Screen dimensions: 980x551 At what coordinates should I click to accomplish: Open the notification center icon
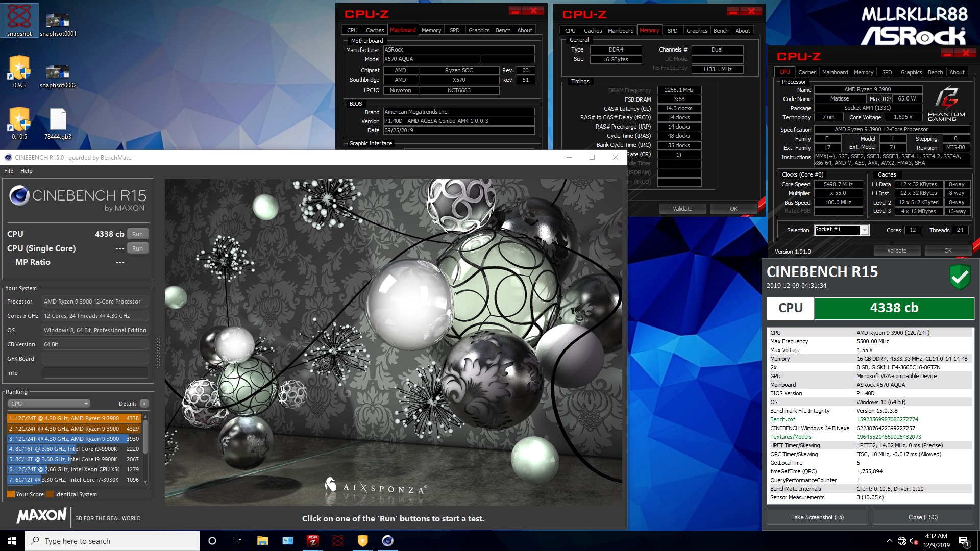964,541
